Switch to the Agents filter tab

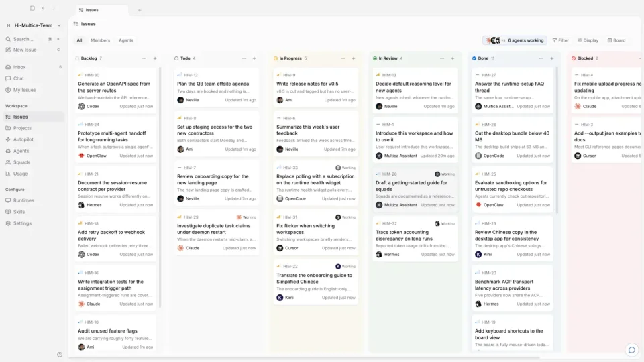(x=125, y=40)
